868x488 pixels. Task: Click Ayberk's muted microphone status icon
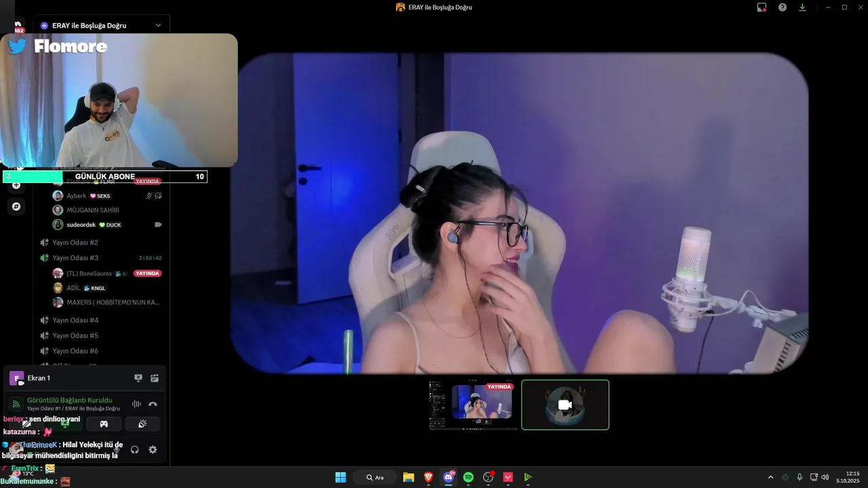tap(150, 196)
